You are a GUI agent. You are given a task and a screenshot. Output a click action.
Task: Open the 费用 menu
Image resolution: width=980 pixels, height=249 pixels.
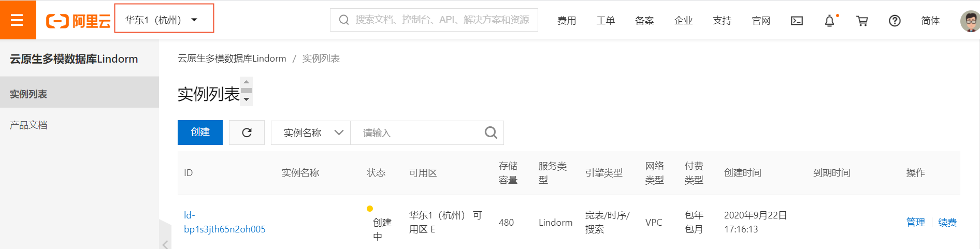coord(567,21)
